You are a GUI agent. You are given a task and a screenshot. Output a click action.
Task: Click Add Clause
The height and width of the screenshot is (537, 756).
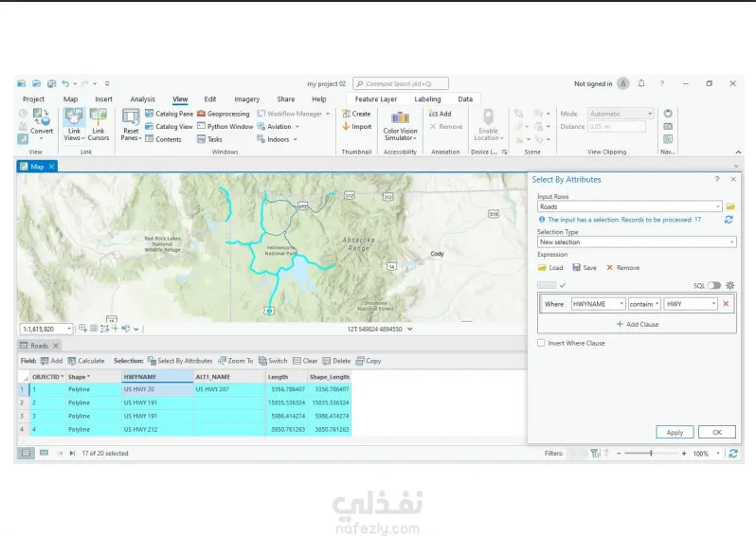click(x=637, y=324)
